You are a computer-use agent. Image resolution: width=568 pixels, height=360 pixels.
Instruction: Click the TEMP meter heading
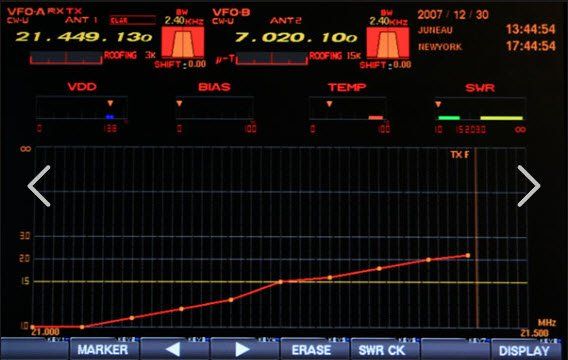pos(347,87)
